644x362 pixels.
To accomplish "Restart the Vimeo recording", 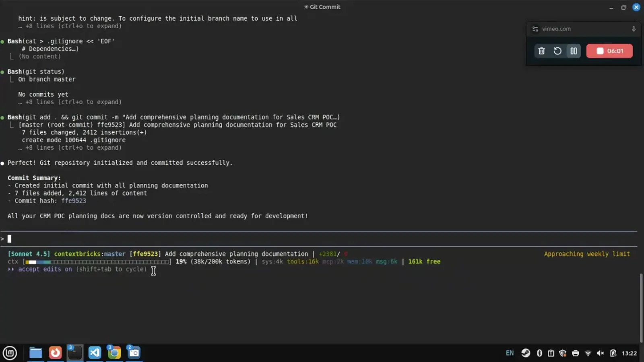I will (557, 51).
